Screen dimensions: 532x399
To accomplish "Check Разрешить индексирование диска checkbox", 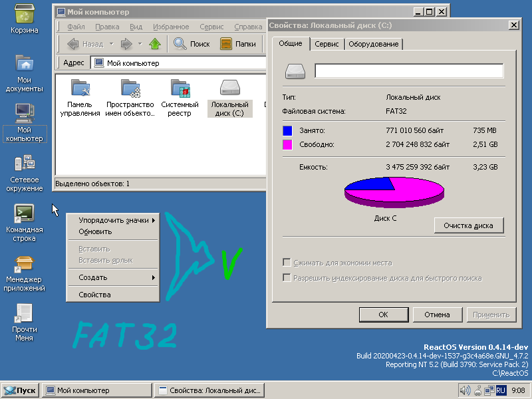I will coord(287,278).
